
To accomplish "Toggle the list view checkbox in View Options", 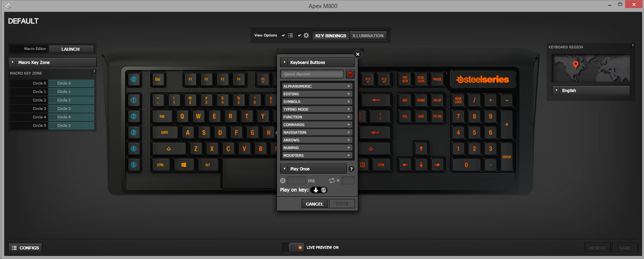I will click(x=284, y=36).
